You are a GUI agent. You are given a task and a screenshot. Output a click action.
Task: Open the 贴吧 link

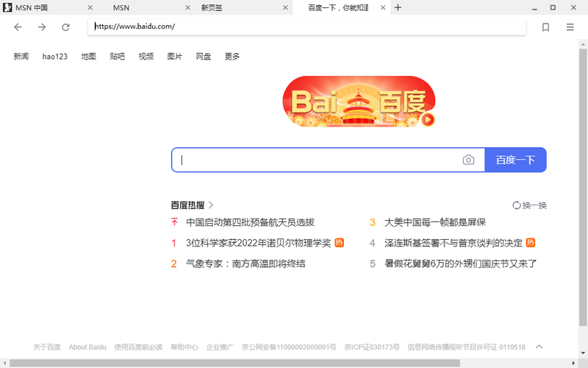tap(117, 57)
